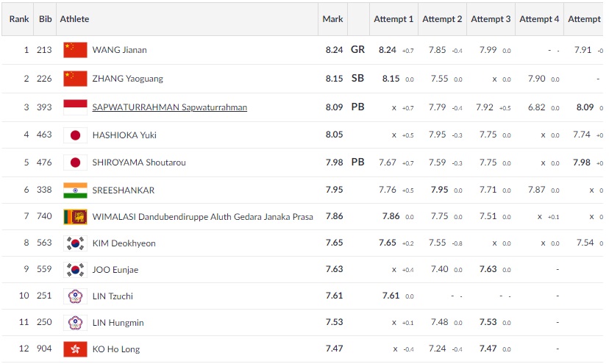Screen dimensions: 609x364
Task: Click LIN Hungmin athlete name
Action: coord(117,322)
